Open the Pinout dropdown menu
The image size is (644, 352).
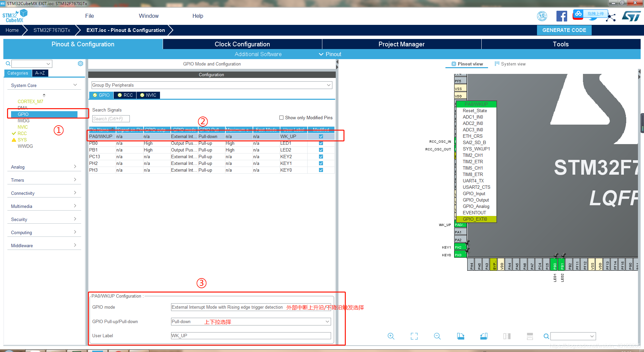click(x=330, y=54)
